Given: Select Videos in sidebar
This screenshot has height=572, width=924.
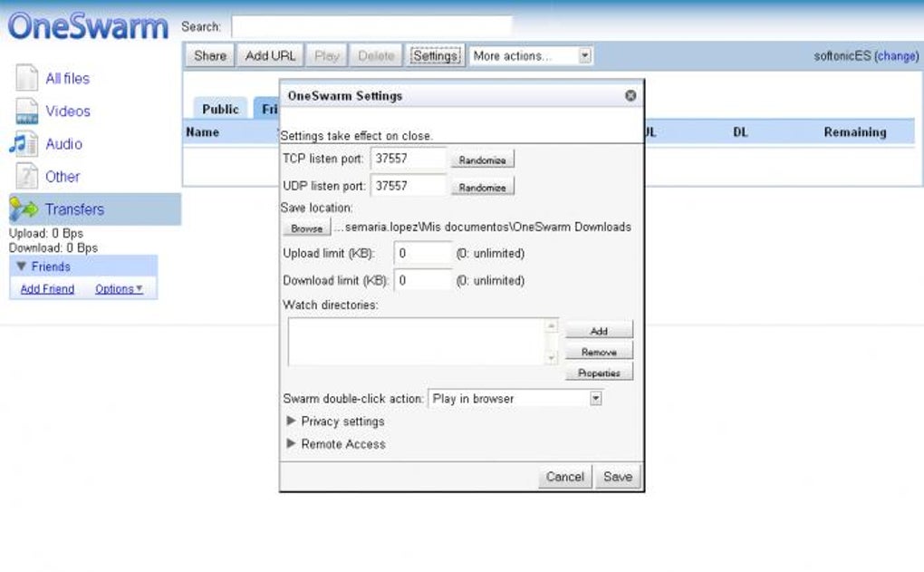Looking at the screenshot, I should (68, 111).
